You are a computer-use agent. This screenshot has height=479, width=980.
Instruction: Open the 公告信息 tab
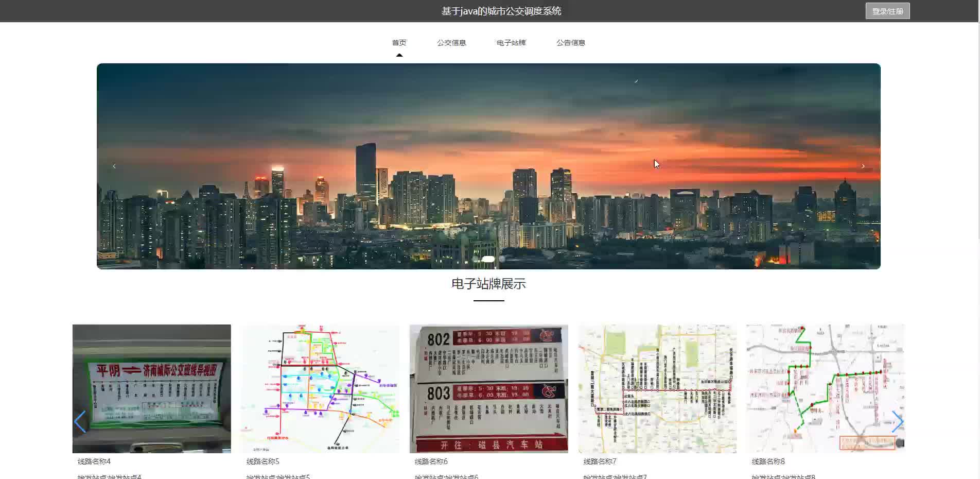click(570, 43)
